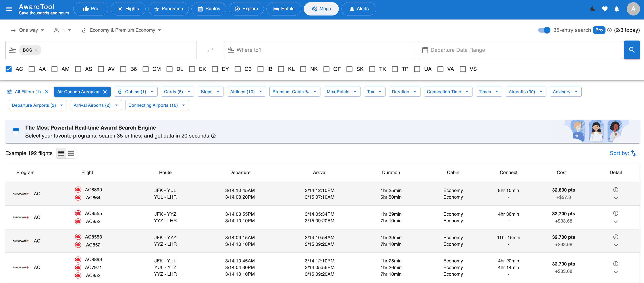Open Cabins (1) filter dropdown
Viewport: 644px width, 283px height.
(135, 92)
